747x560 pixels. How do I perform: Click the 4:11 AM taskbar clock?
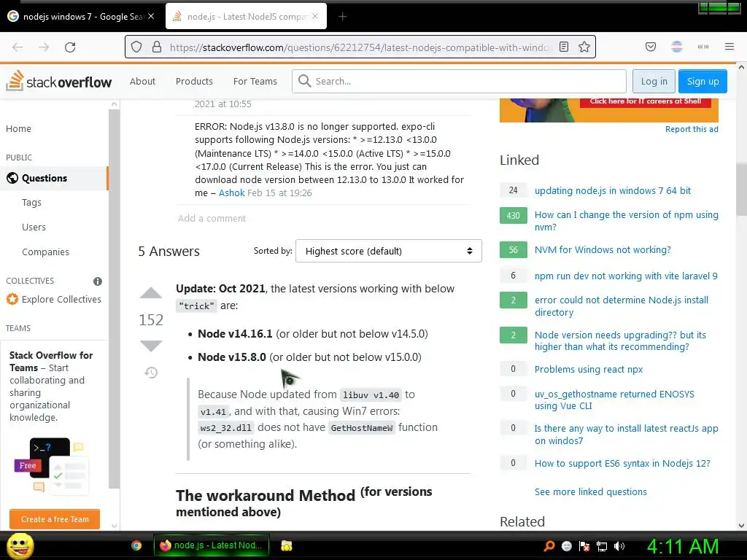point(682,547)
